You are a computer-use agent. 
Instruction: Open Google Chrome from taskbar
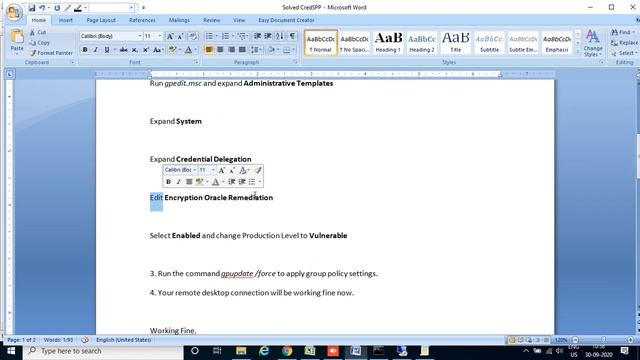[x=287, y=351]
